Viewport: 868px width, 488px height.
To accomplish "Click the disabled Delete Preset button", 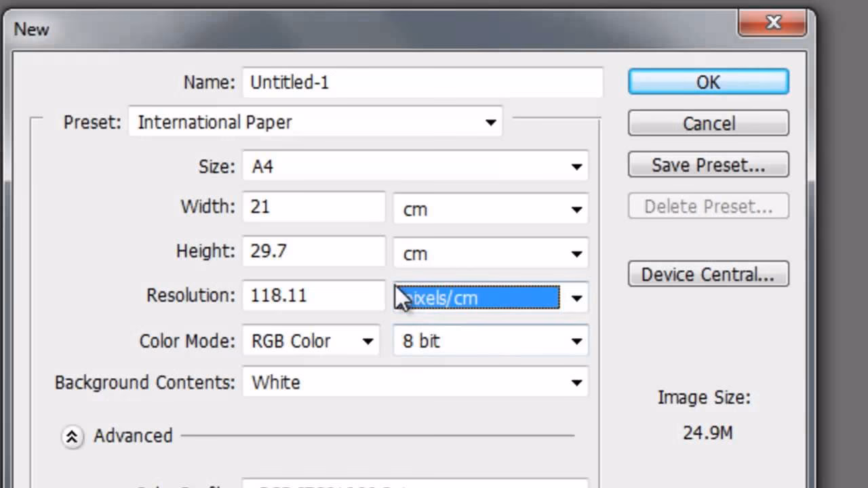I will (708, 206).
